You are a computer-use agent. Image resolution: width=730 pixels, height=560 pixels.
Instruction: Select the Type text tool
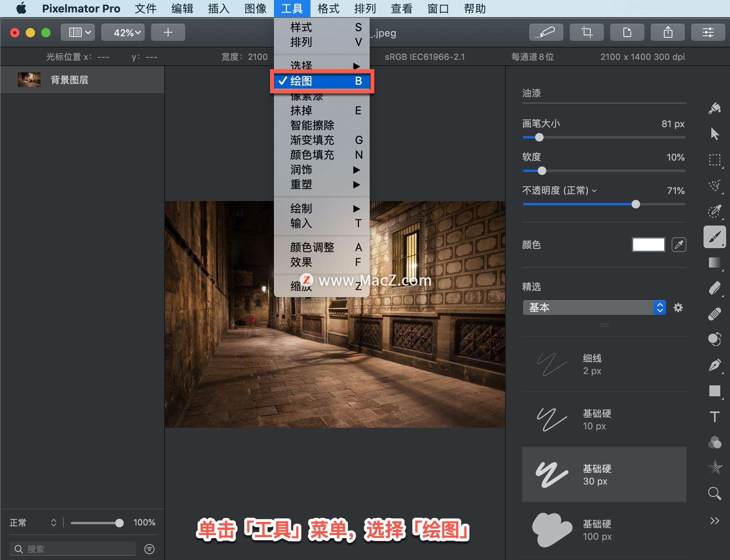tap(714, 416)
